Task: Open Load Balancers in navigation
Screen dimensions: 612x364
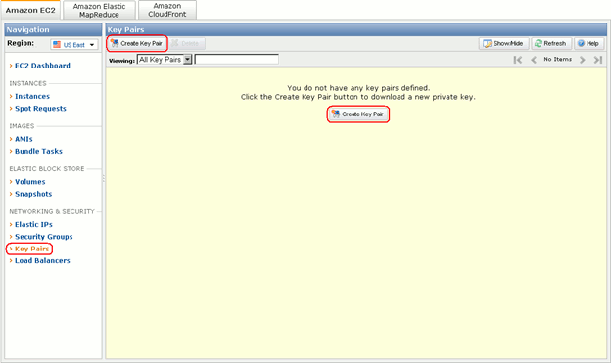Action: pos(42,261)
